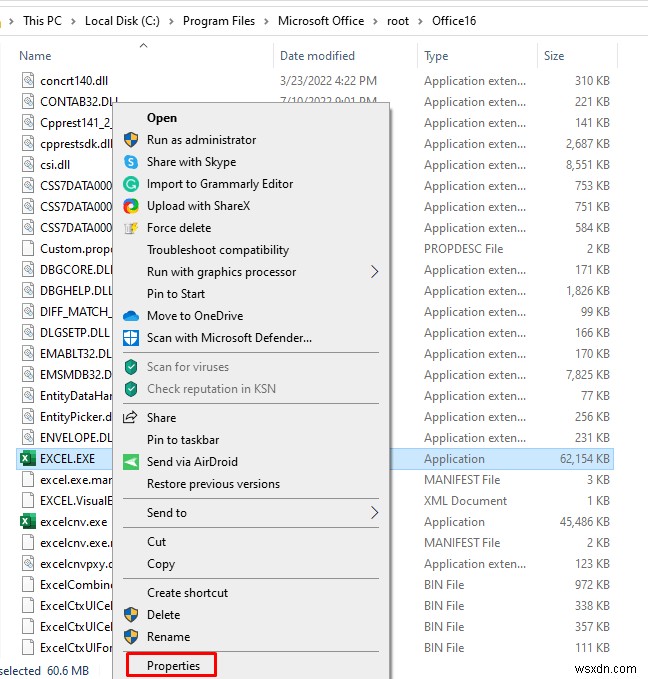
Task: Click the 3/23/2022 4:22 PM date cell
Action: tap(328, 81)
